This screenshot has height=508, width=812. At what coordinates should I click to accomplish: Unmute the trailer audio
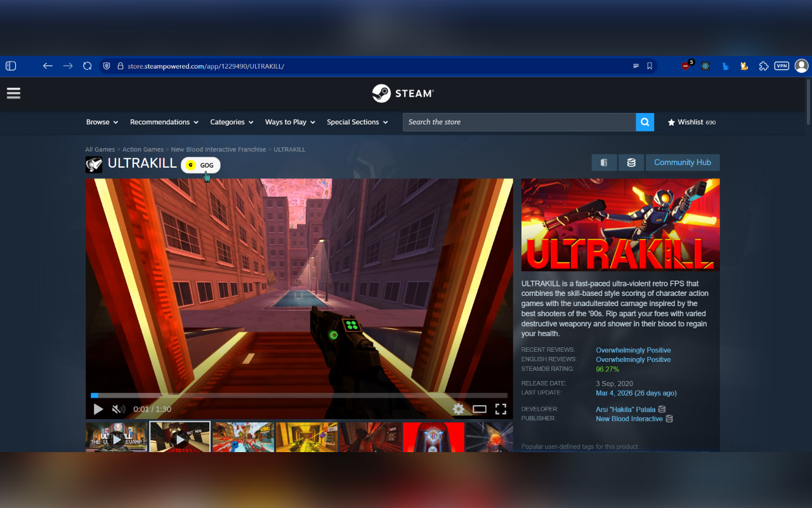click(118, 409)
